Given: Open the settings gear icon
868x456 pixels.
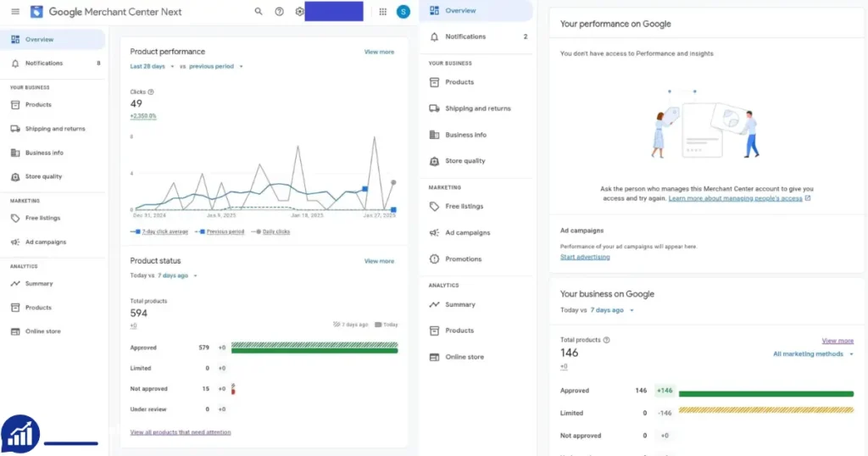Looking at the screenshot, I should pyautogui.click(x=299, y=12).
